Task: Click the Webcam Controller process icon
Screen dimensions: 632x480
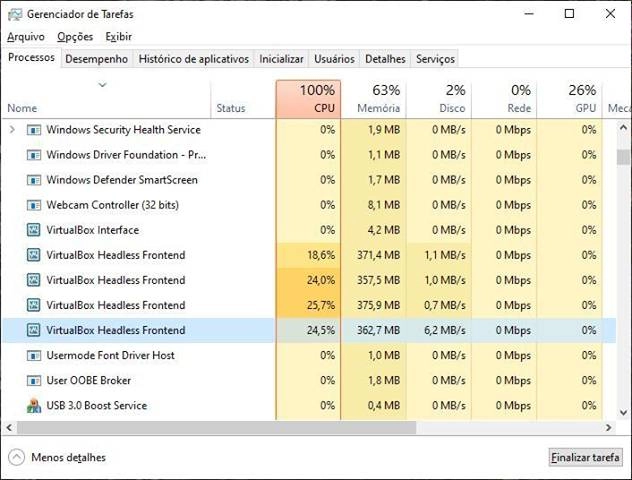Action: tap(34, 205)
